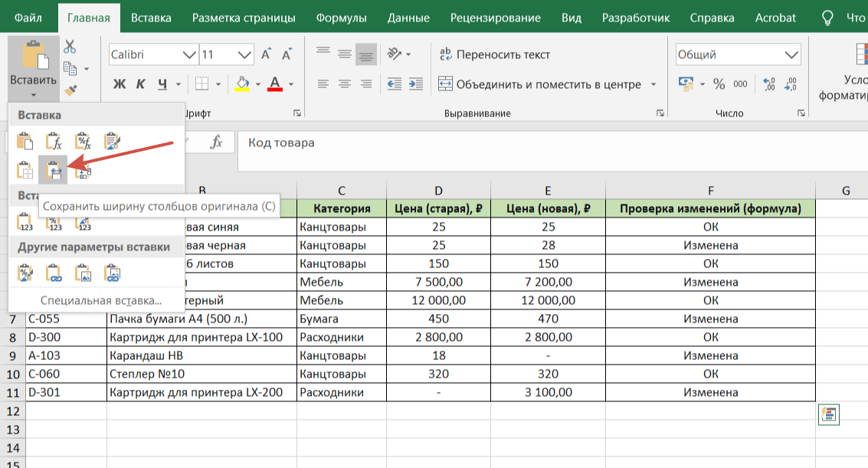This screenshot has height=468, width=868.
Task: Open font color dropdown arrow
Action: pos(291,84)
